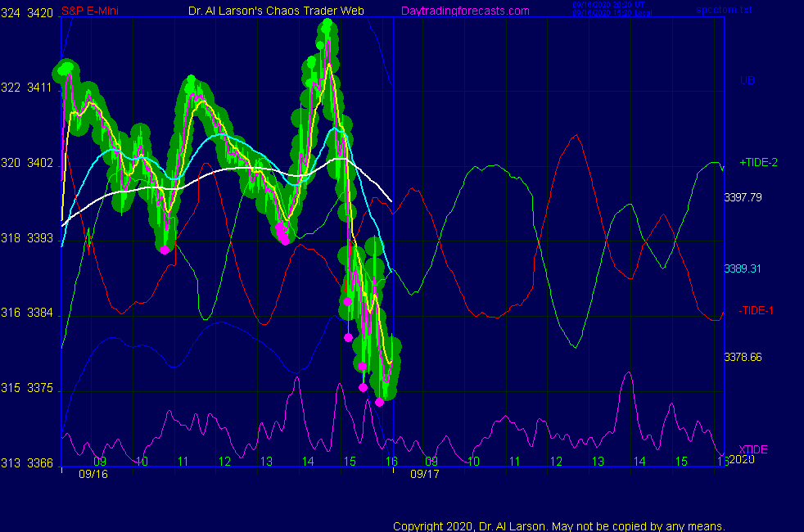Click the spcctom.txt file name
This screenshot has height=532, width=804.
pos(724,10)
